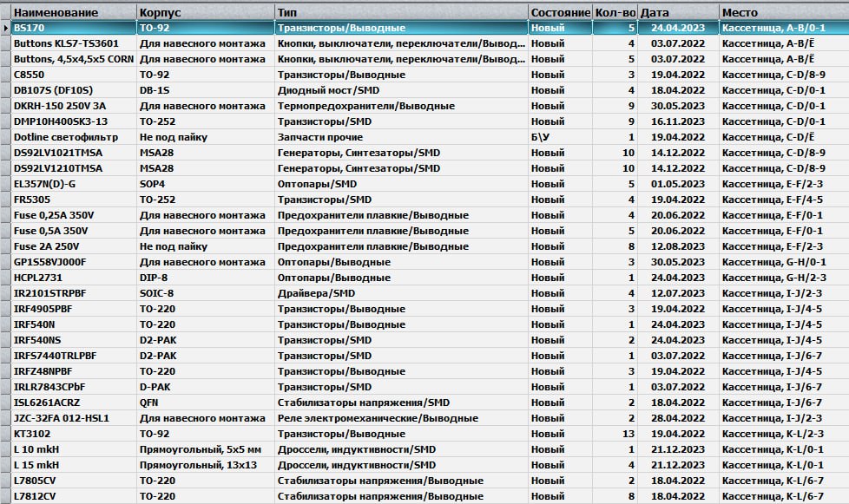Click Реле электромеханические/Выводные type cell
This screenshot has height=504, width=849.
tap(401, 419)
